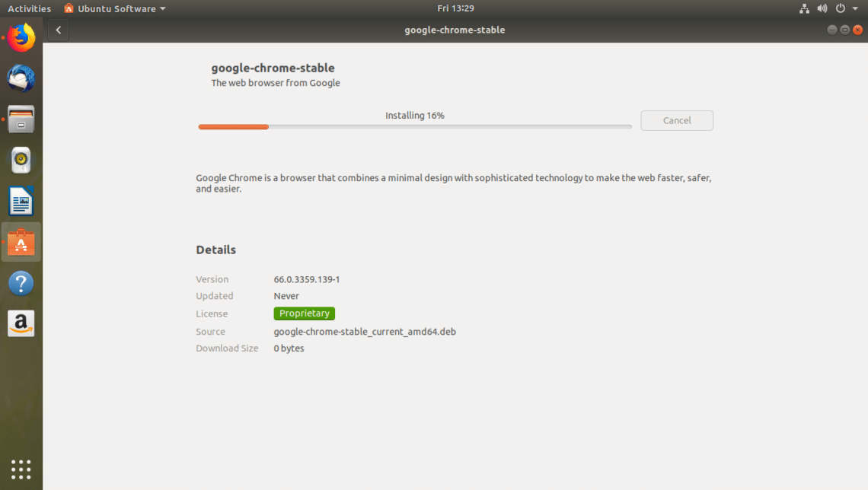Expand the system menu arrow
Screen dimensions: 868x490
855,9
